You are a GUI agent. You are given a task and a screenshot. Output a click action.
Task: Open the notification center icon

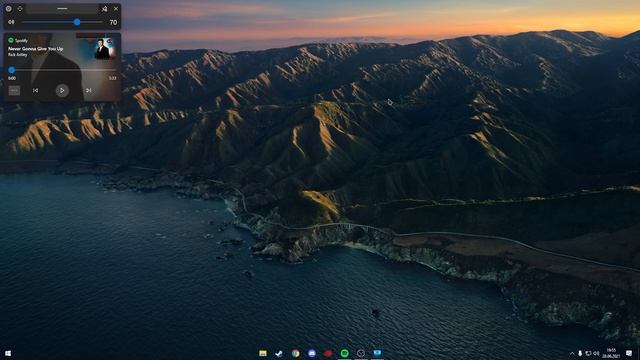tap(629, 353)
